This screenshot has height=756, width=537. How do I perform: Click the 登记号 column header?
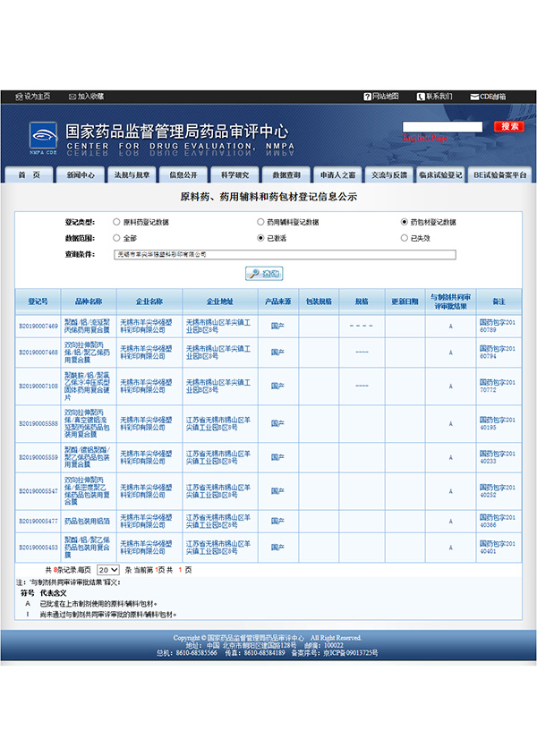tap(38, 302)
